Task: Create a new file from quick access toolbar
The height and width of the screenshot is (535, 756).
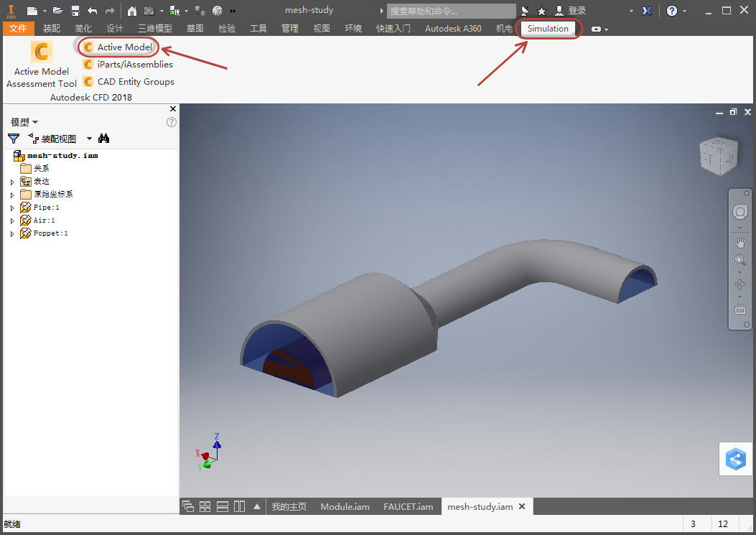Action: click(32, 11)
